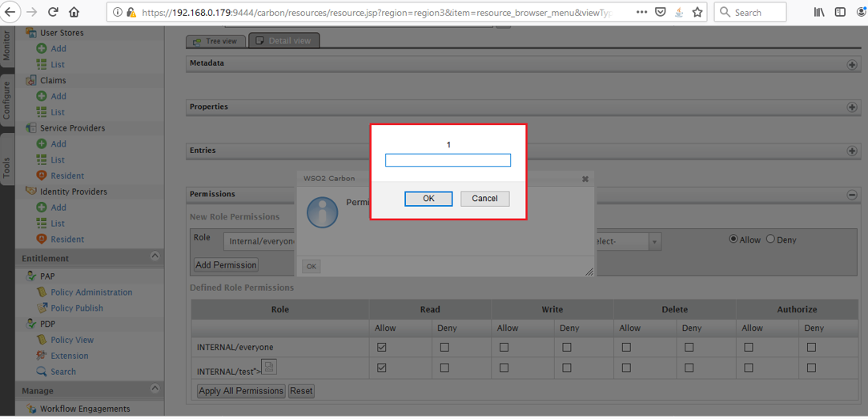868x419 pixels.
Task: Click List icon under Claims
Action: pos(41,112)
